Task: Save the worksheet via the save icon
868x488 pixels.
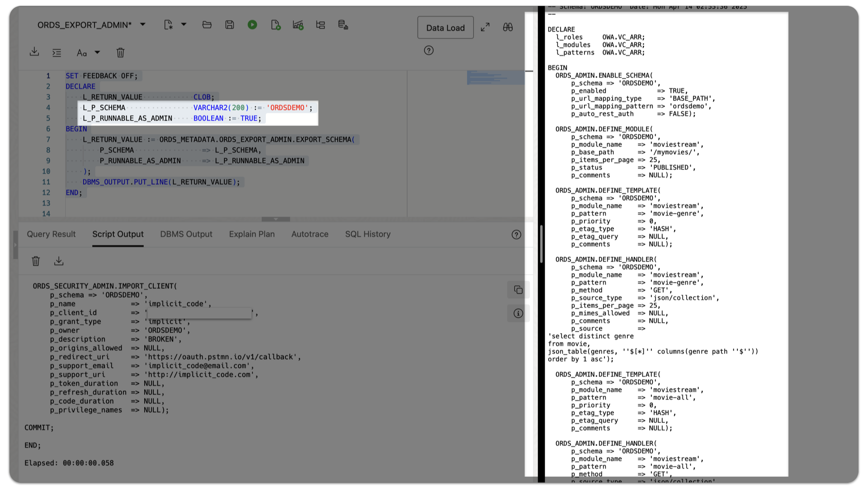Action: pyautogui.click(x=230, y=25)
